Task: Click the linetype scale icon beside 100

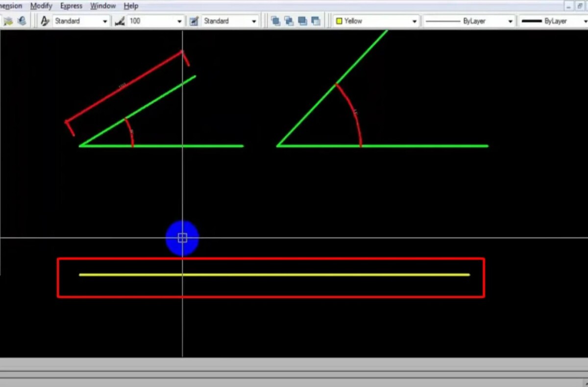Action: [x=121, y=21]
